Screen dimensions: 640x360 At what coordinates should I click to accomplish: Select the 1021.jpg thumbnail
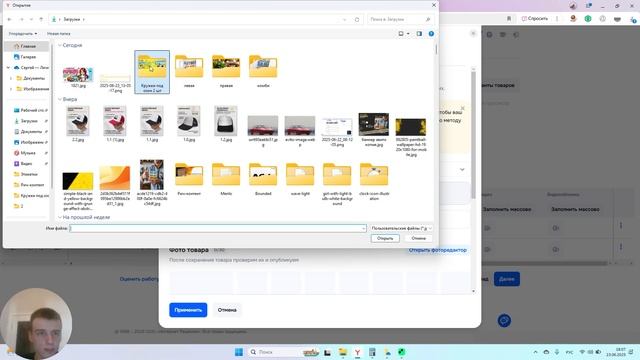78,76
